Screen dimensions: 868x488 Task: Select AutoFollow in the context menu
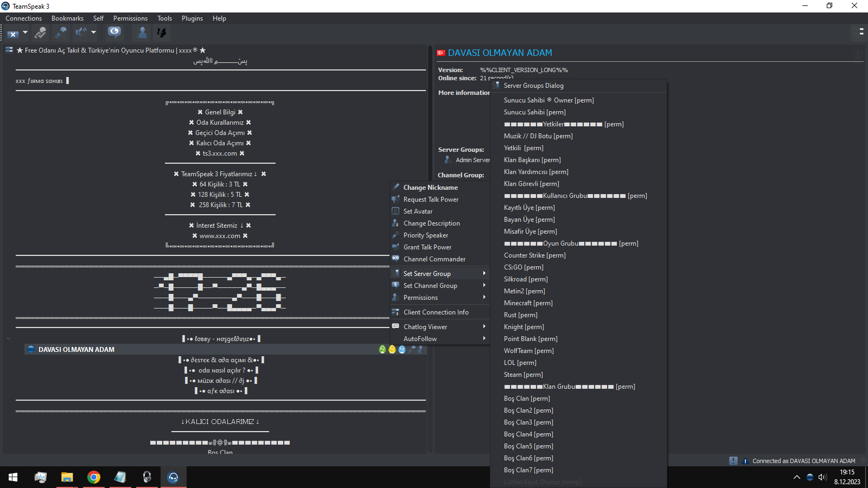click(439, 339)
